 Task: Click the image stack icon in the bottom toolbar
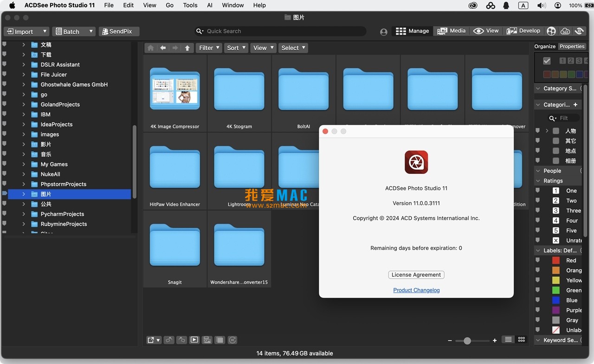(x=207, y=340)
